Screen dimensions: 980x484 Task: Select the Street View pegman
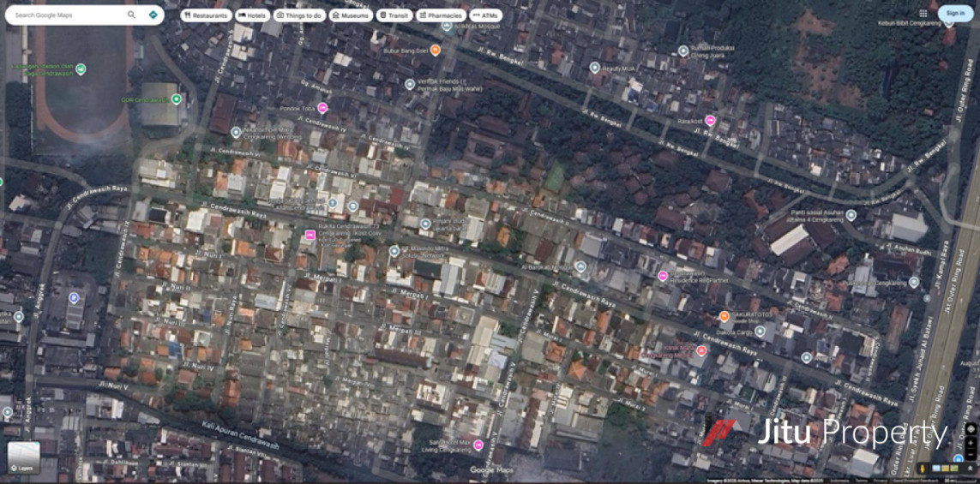pyautogui.click(x=923, y=469)
